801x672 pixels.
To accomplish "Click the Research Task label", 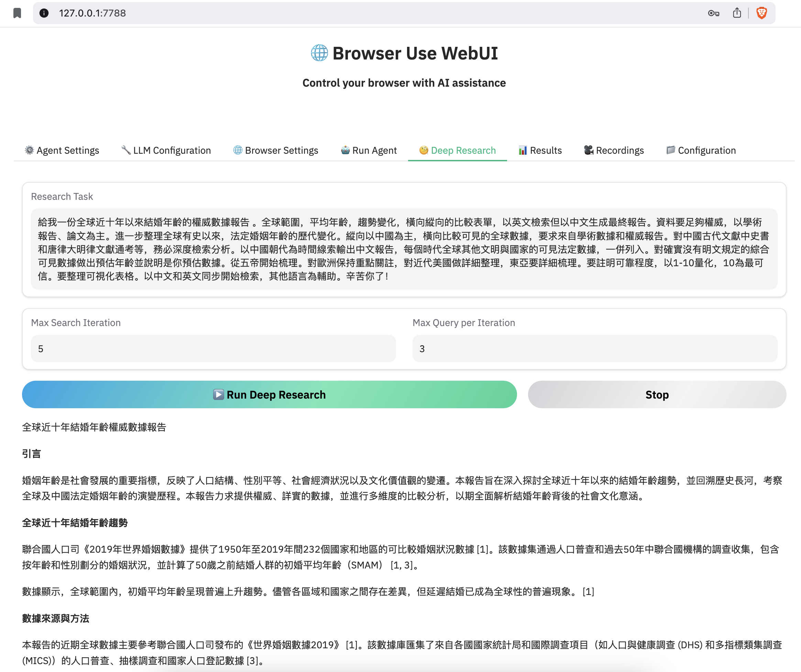I will click(62, 196).
